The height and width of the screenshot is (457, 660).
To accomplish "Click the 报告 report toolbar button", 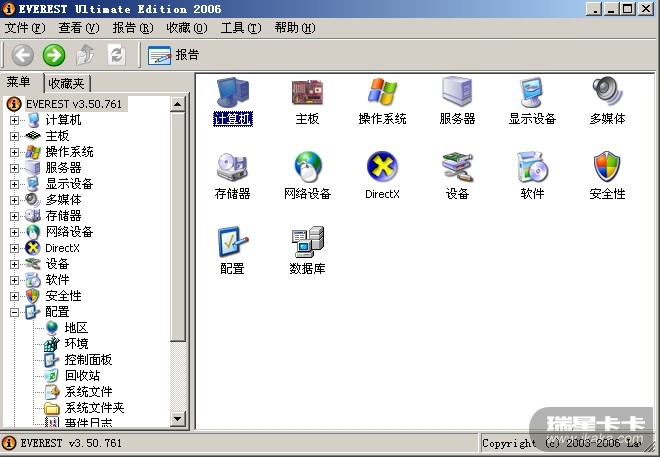I will click(x=173, y=55).
